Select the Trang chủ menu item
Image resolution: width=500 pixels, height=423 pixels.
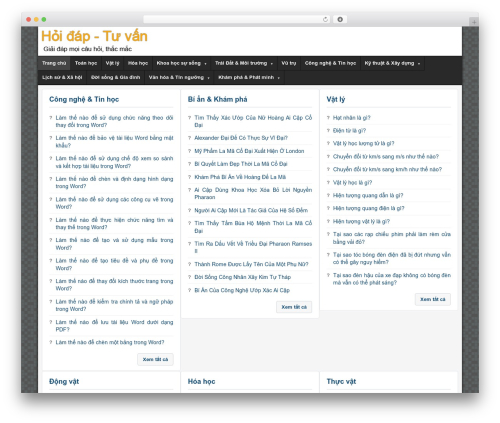pos(54,63)
